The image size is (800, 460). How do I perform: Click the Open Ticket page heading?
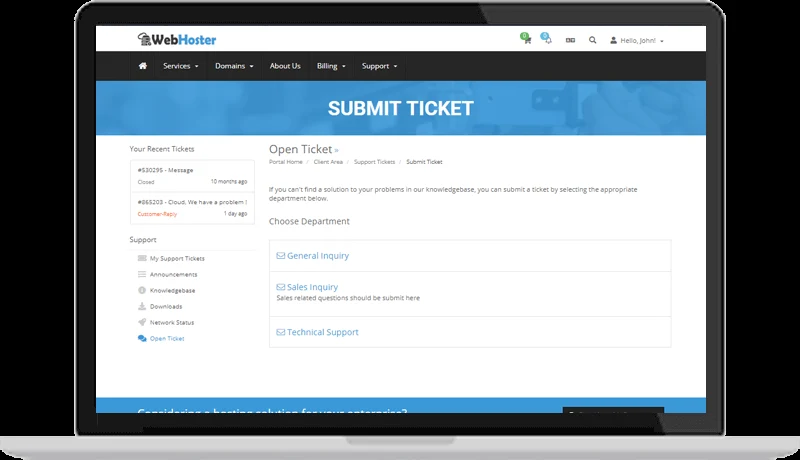pyautogui.click(x=301, y=149)
